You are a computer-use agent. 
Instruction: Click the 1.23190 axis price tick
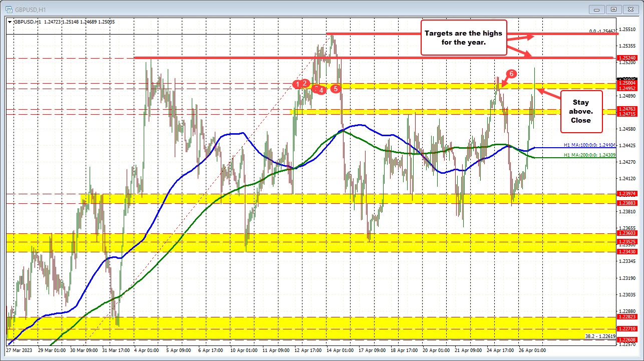coord(627,278)
